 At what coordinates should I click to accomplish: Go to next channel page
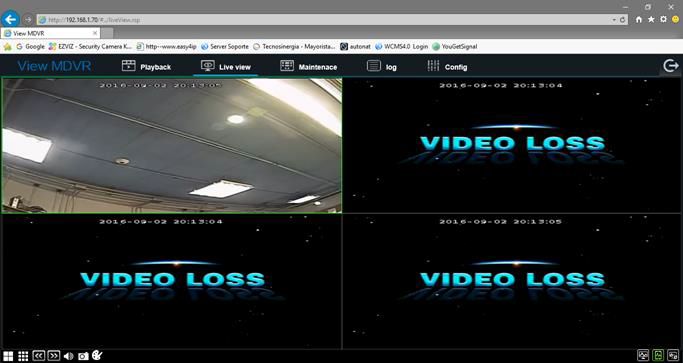coord(54,356)
